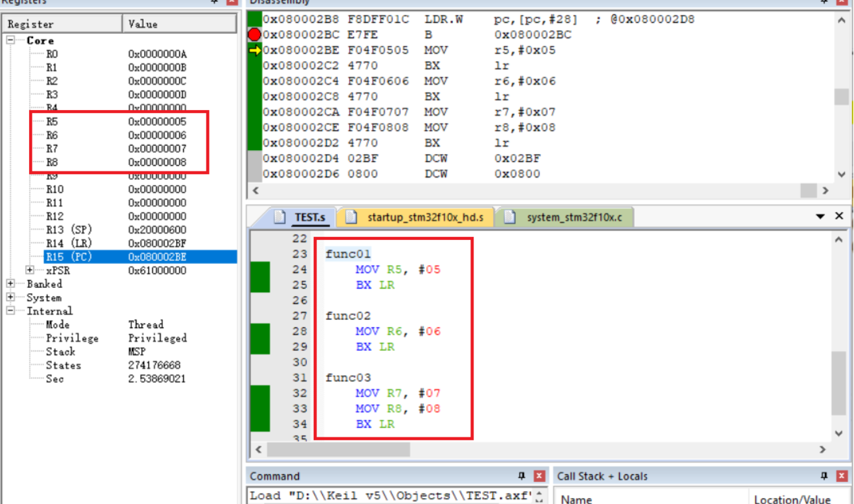
Task: Close the Disassembly panel
Action: [842, 2]
